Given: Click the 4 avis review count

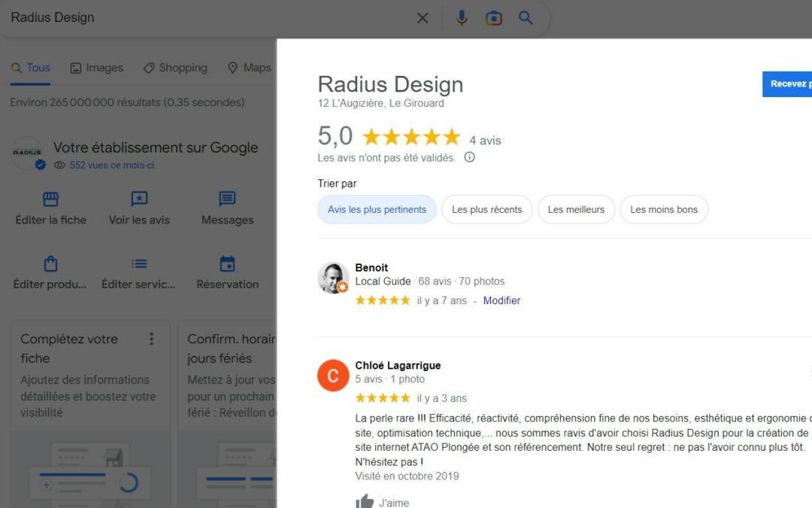Looking at the screenshot, I should pyautogui.click(x=485, y=141).
